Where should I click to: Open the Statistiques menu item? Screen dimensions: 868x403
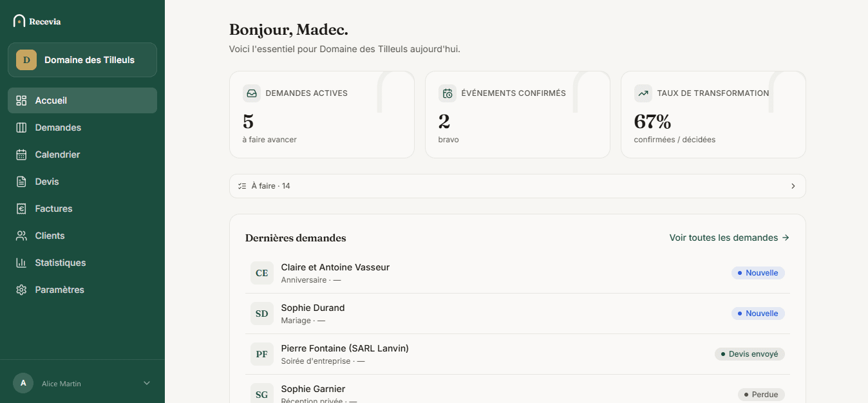pyautogui.click(x=82, y=263)
